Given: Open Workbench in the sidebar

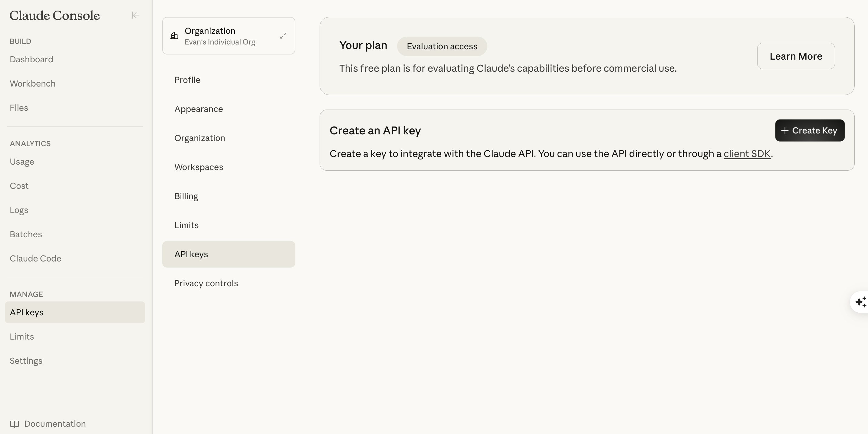Looking at the screenshot, I should (x=33, y=84).
